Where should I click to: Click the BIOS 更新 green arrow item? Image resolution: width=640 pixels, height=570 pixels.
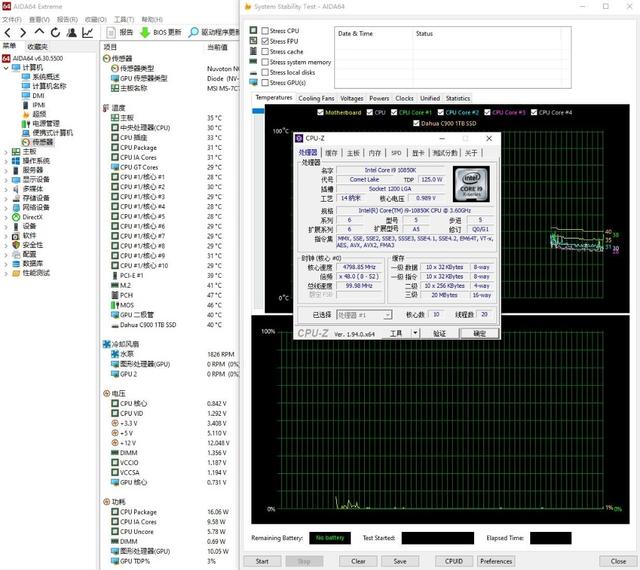click(160, 32)
